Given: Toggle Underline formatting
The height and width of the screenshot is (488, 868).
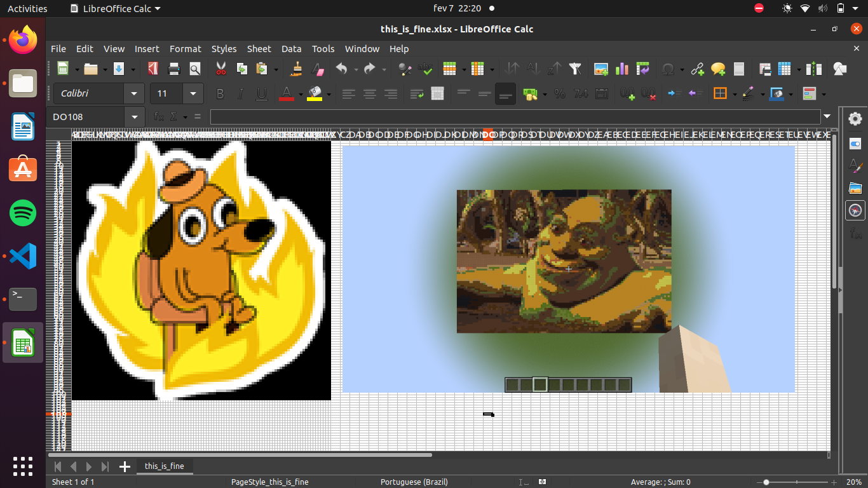Looking at the screenshot, I should [261, 93].
